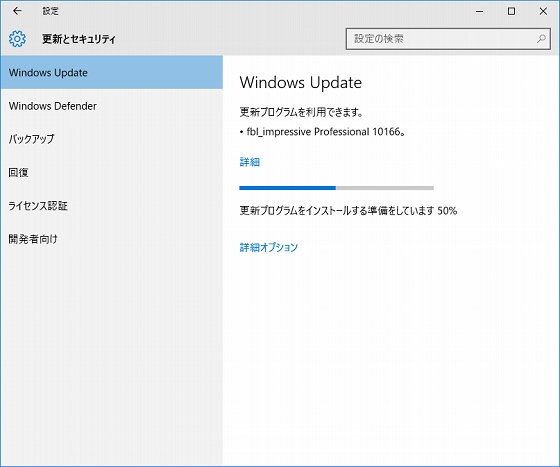This screenshot has height=467, width=560.
Task: Select Windows Update in sidebar
Action: 112,72
